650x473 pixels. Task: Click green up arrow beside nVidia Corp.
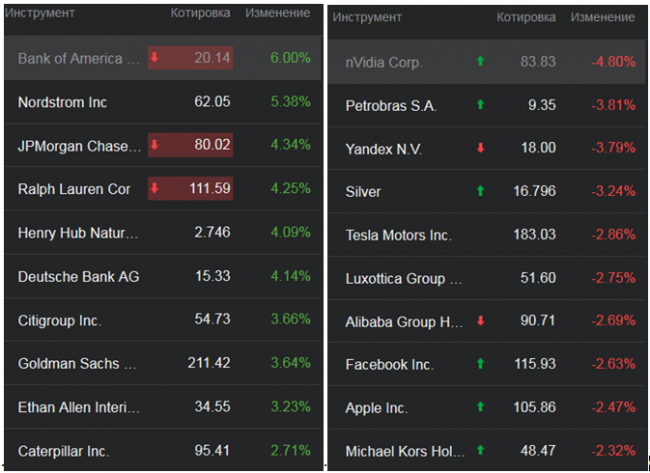(x=480, y=62)
